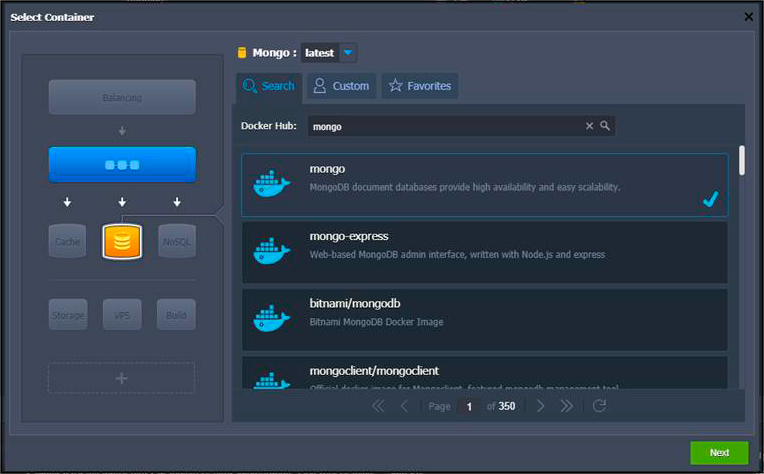
Task: Select the mongo image result
Action: (x=485, y=185)
